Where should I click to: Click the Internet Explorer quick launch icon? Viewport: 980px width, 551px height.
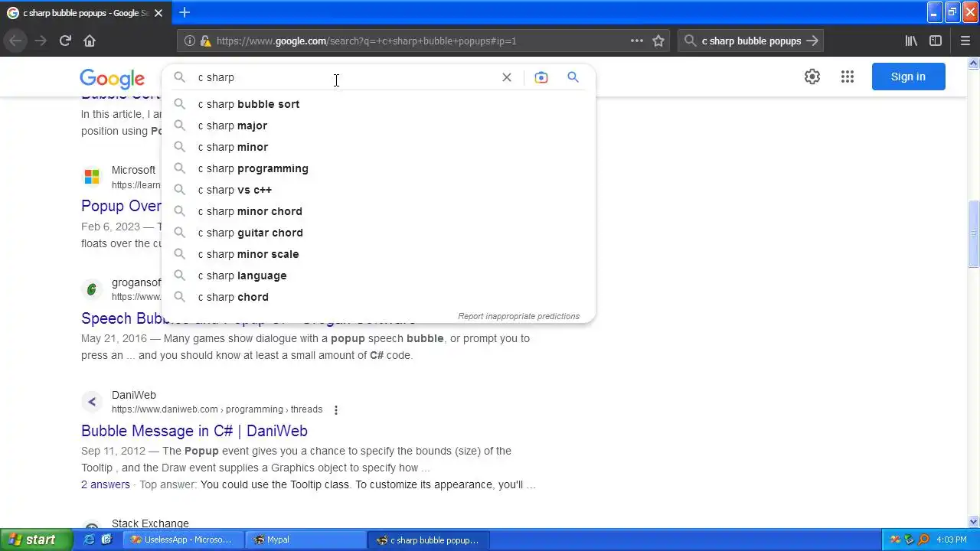pyautogui.click(x=90, y=540)
